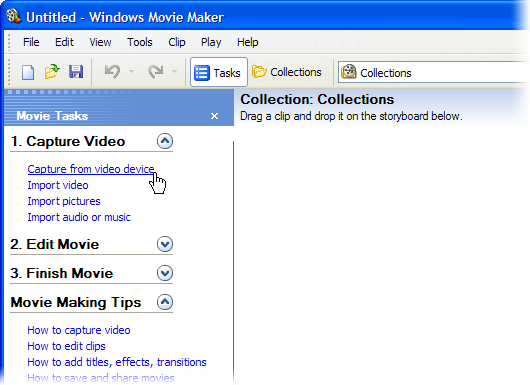Click the Collection: Collections header text
The width and height of the screenshot is (530, 385).
click(x=317, y=99)
